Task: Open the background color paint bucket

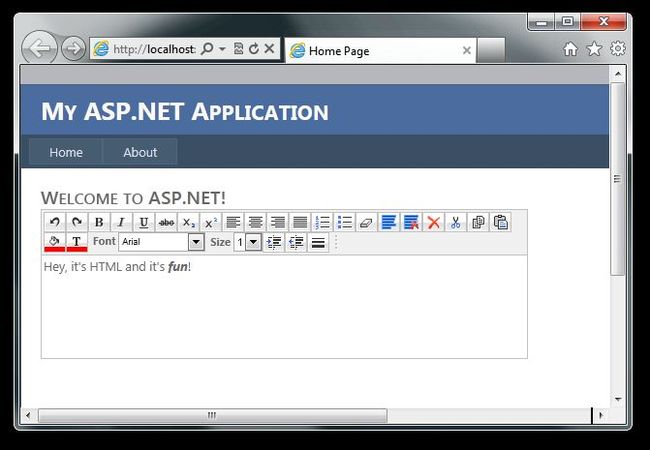Action: 55,242
